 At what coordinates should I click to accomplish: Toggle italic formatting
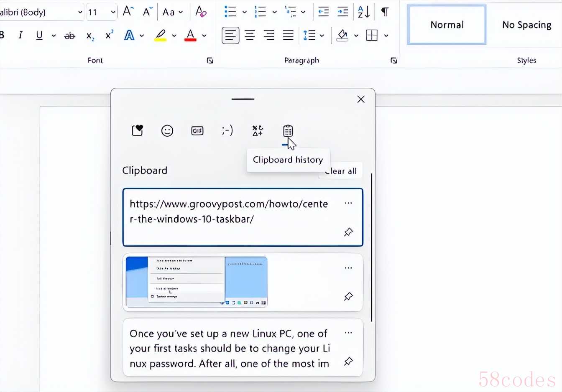20,35
